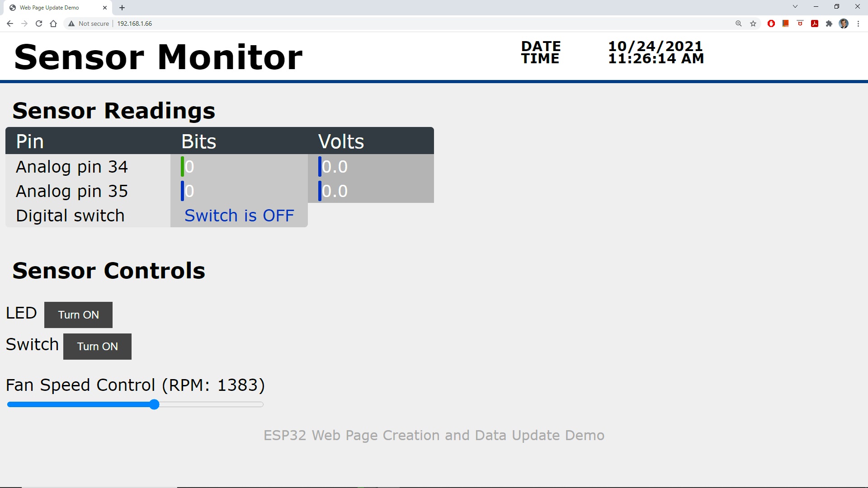
Task: Reload the page with refresh icon
Action: click(x=39, y=23)
